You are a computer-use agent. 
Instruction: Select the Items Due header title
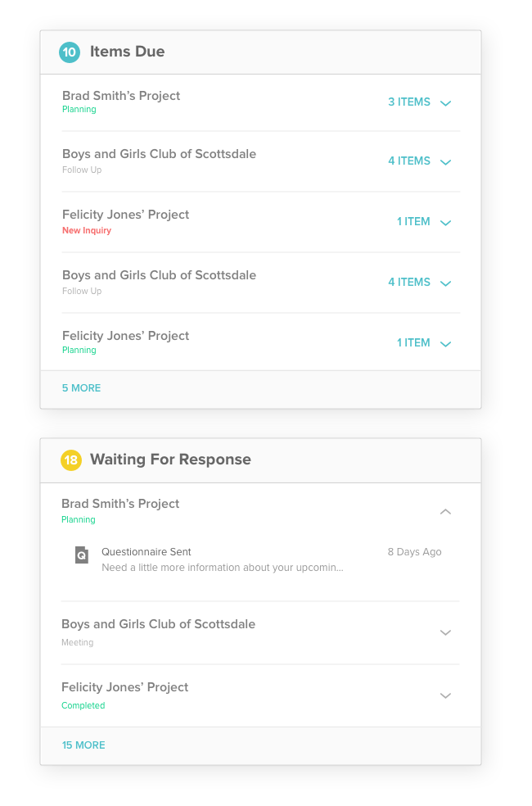coord(128,52)
